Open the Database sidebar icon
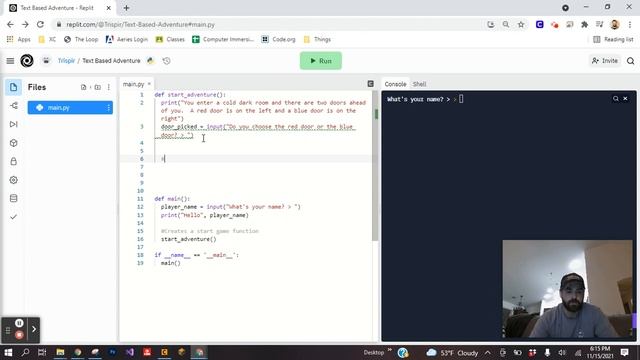 (x=13, y=198)
